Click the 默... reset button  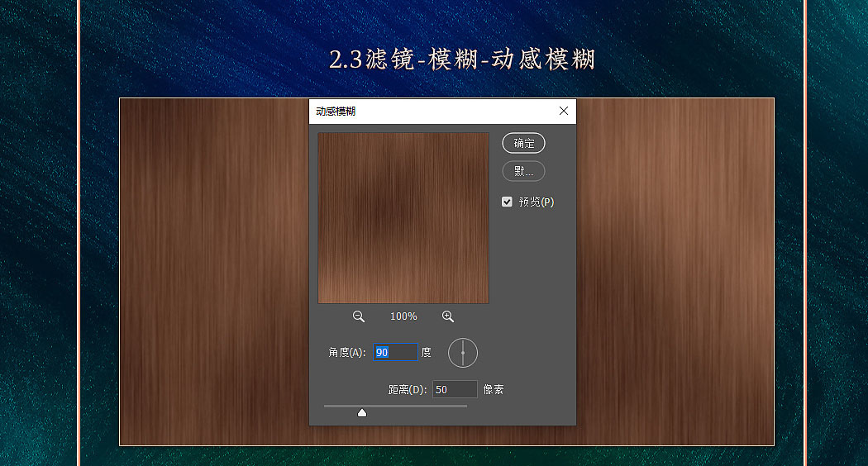pyautogui.click(x=523, y=171)
